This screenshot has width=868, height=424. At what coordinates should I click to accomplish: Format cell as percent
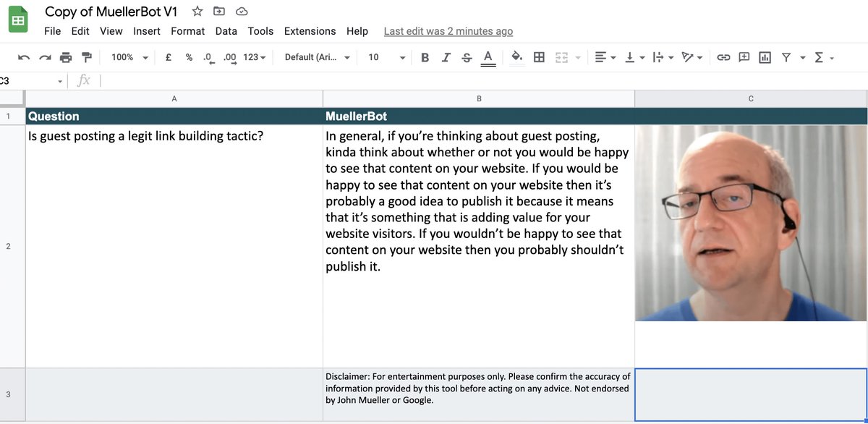(x=189, y=57)
